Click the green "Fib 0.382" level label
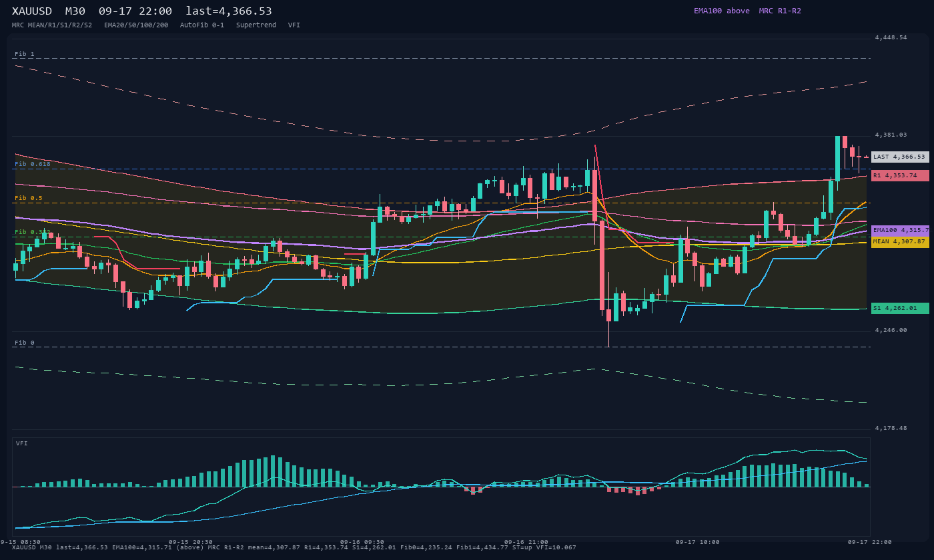Screen dimensions: 934x560 coord(33,232)
